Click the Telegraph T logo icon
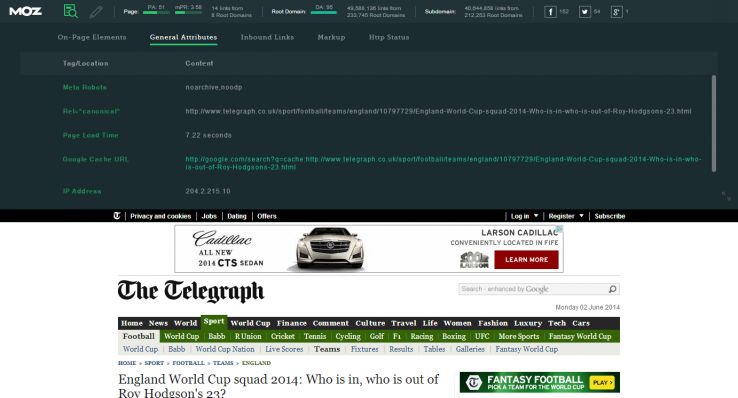This screenshot has height=398, width=738. tap(117, 216)
